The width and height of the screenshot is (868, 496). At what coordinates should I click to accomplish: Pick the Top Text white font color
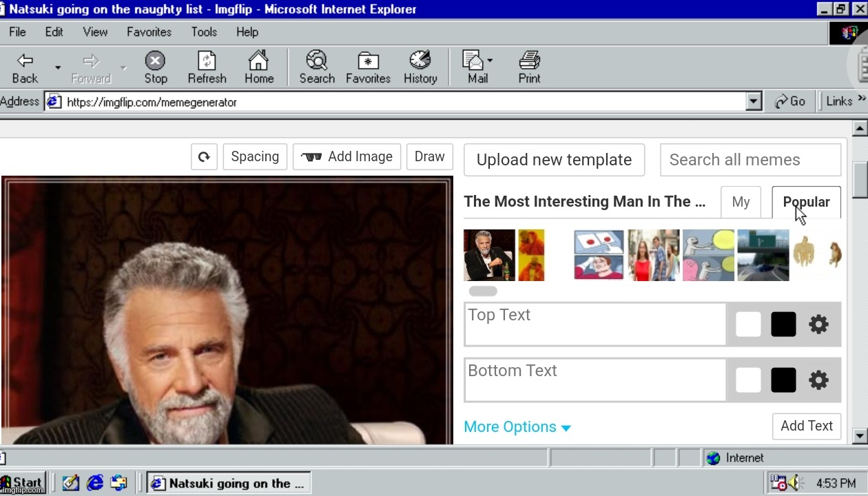point(748,324)
